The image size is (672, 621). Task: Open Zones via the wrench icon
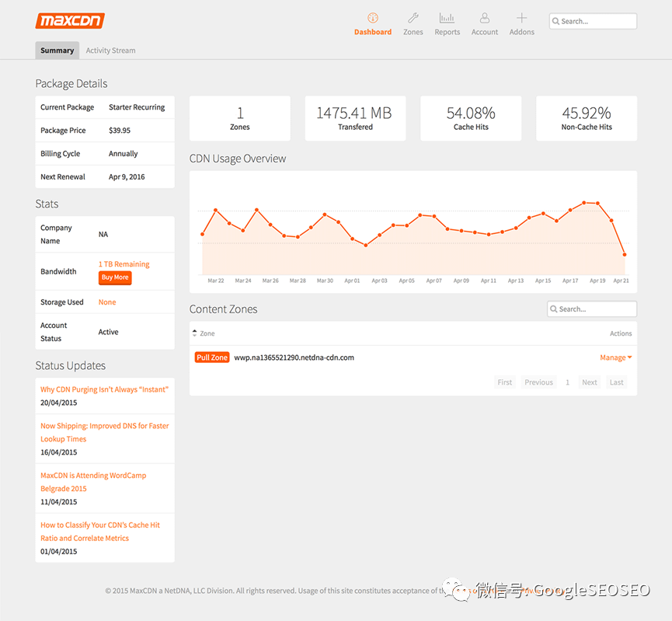coord(413,18)
